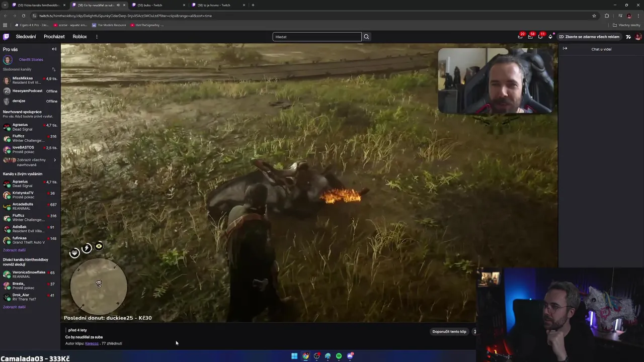
Task: Open Chrome from the taskbar
Action: pyautogui.click(x=305, y=356)
